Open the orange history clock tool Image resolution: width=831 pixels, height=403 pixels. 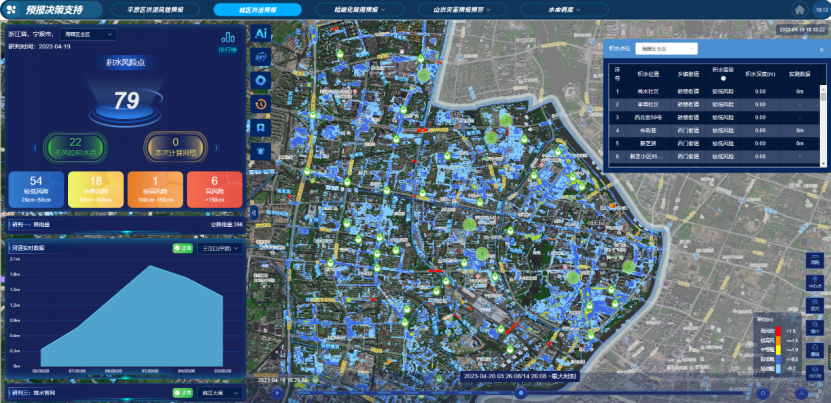pyautogui.click(x=261, y=104)
